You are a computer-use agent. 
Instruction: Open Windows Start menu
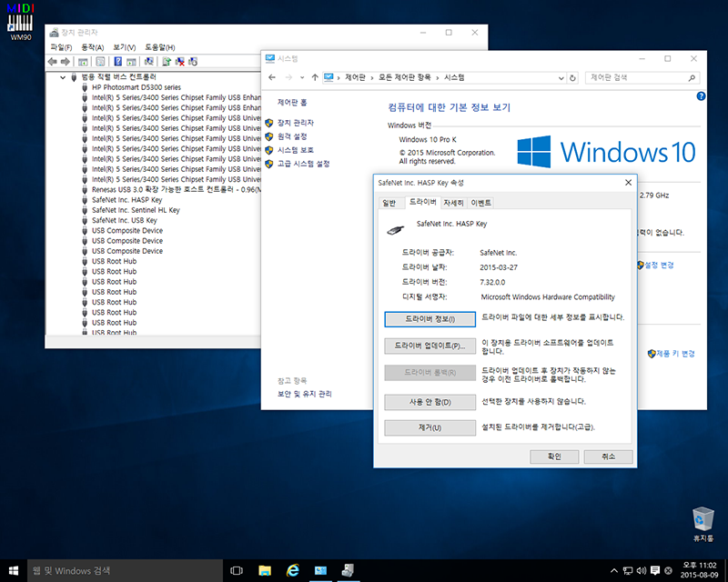coord(14,571)
